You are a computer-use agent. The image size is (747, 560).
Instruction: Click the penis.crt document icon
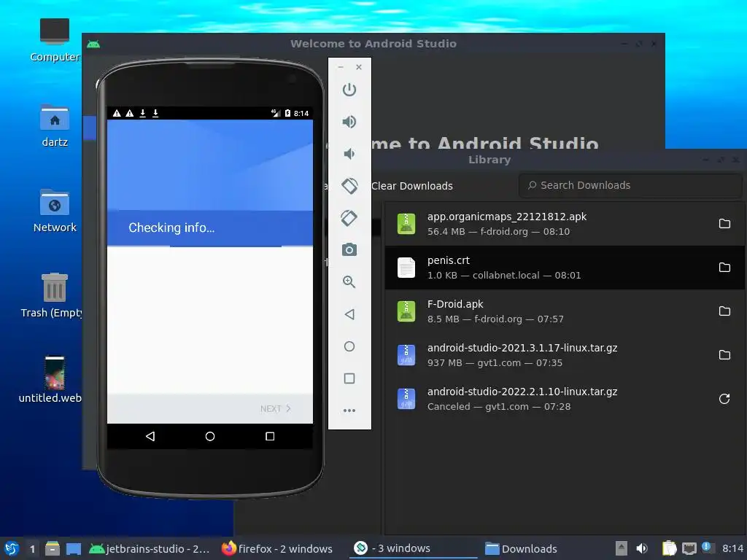(x=406, y=268)
